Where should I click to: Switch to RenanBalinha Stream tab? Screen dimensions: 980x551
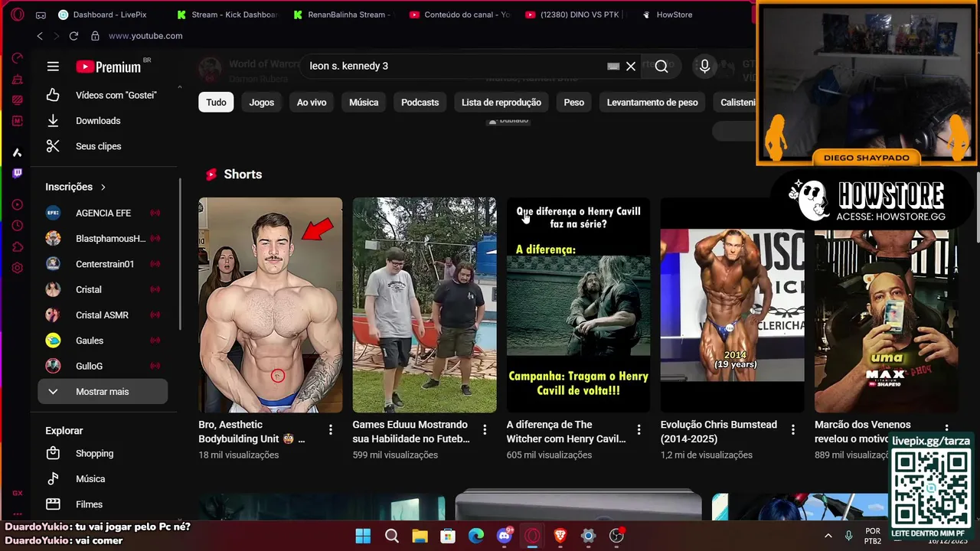pyautogui.click(x=345, y=15)
